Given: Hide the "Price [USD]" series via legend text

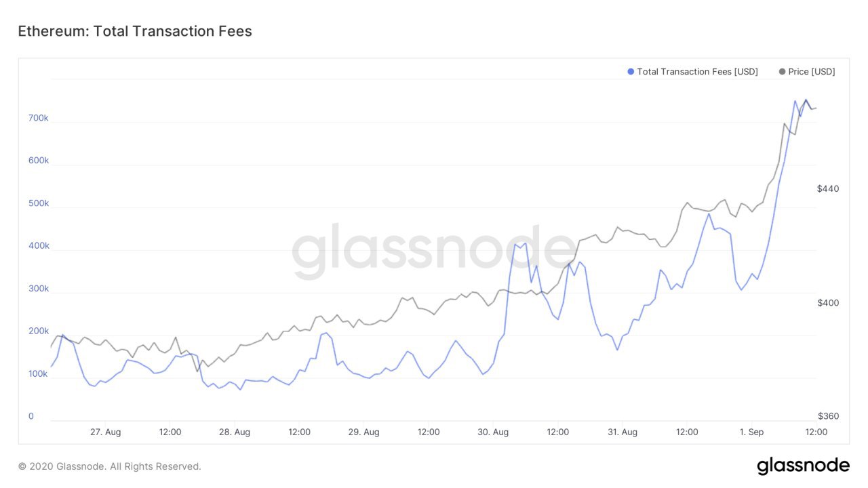Looking at the screenshot, I should [812, 72].
